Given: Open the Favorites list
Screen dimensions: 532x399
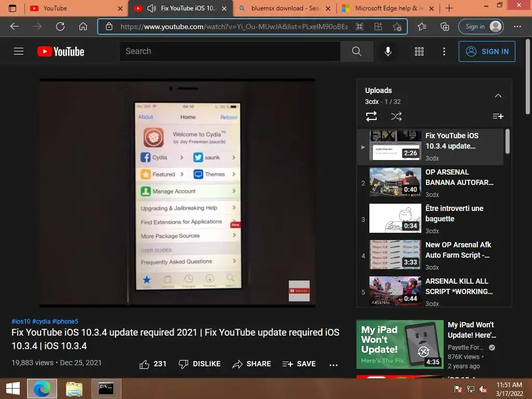Looking at the screenshot, I should (x=422, y=26).
